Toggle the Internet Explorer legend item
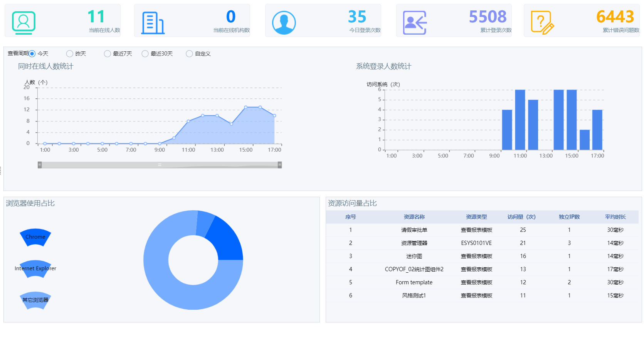The image size is (644, 341). [x=35, y=268]
